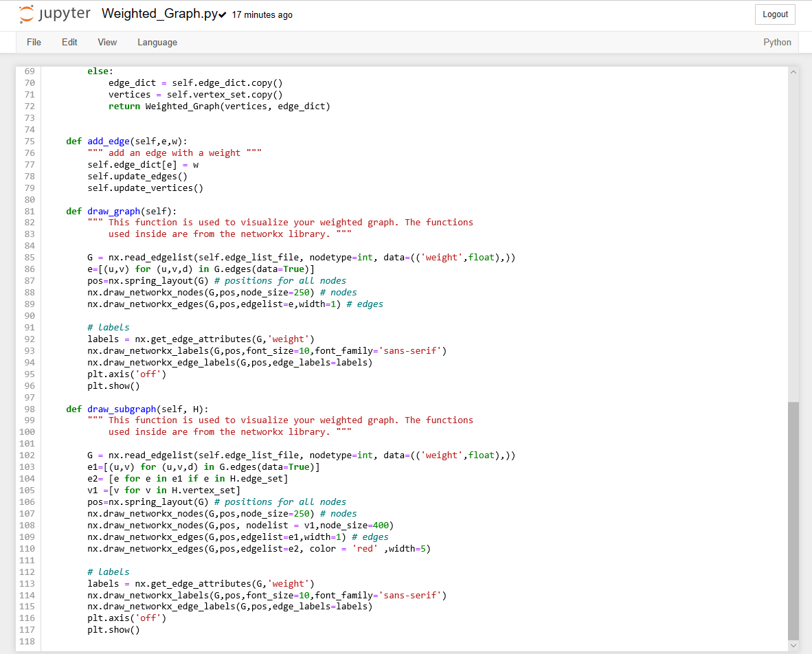
Task: Click the vertical scrollbar thumb
Action: (x=793, y=521)
